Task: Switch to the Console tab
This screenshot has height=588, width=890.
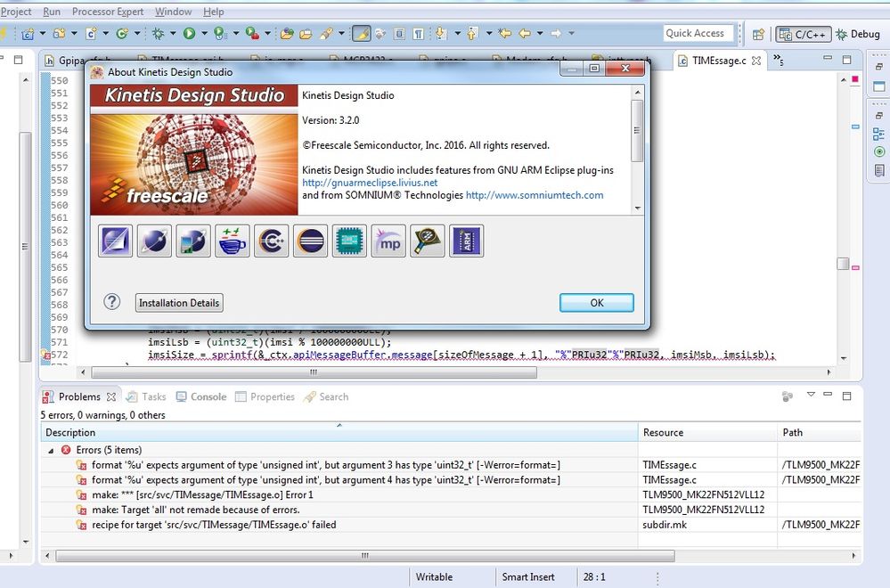Action: (201, 396)
